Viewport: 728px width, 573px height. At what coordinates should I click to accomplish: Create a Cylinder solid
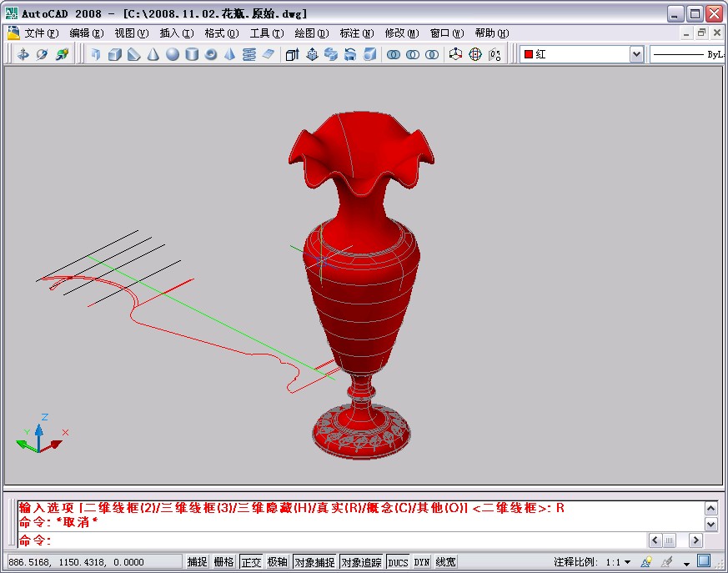pyautogui.click(x=192, y=54)
